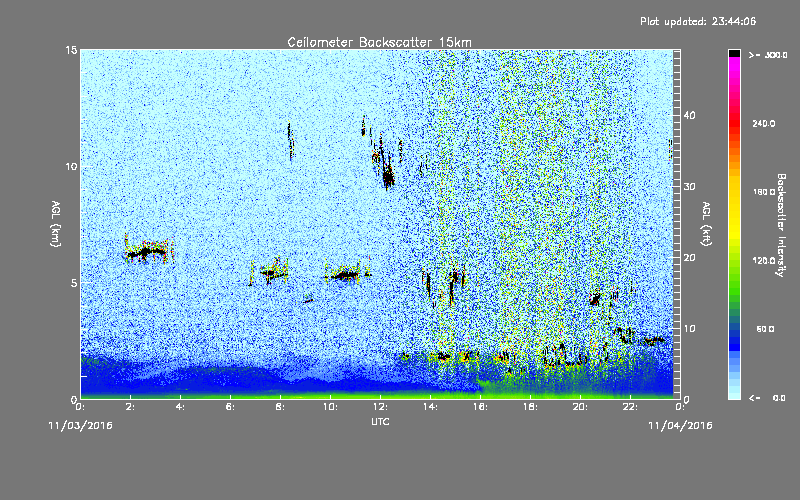
Task: Click the cloud echo near 5 km at 10:30 UTC
Action: tap(346, 275)
